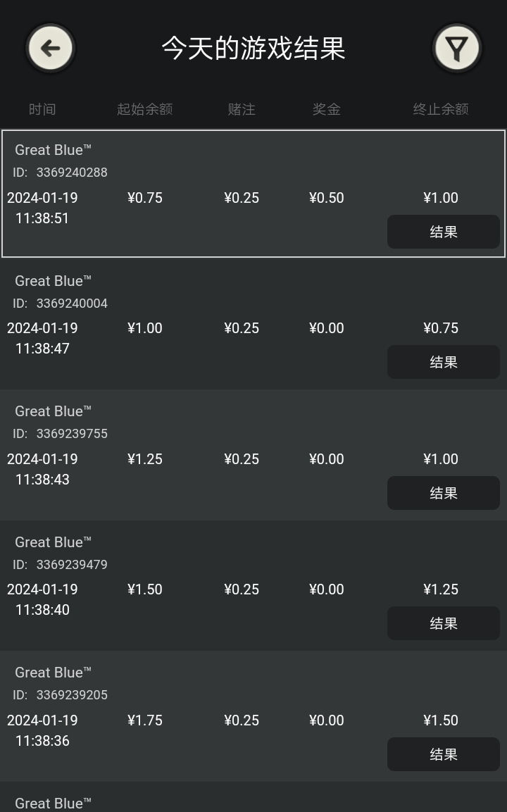View 结果 for game ID 3369240288

[444, 232]
